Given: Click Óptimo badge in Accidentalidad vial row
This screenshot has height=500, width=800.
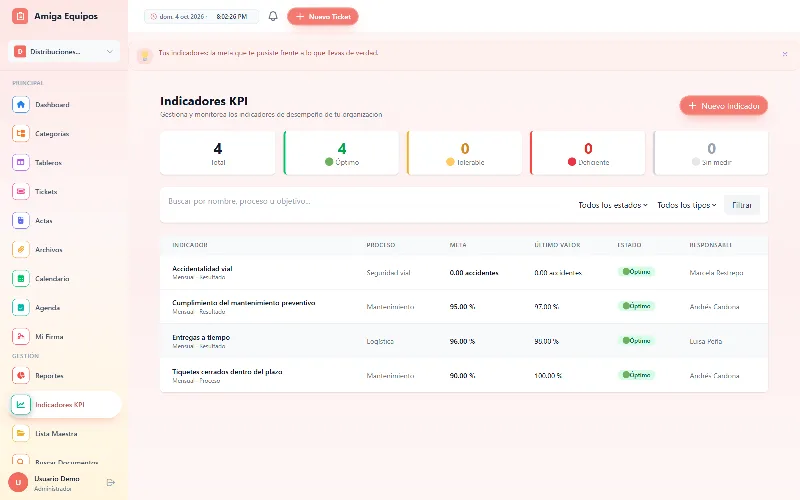Looking at the screenshot, I should pyautogui.click(x=636, y=272).
